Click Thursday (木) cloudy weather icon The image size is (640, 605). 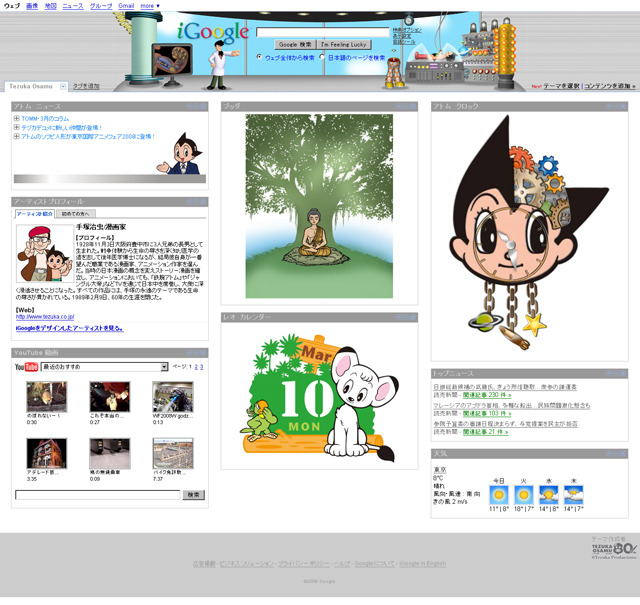pos(573,495)
